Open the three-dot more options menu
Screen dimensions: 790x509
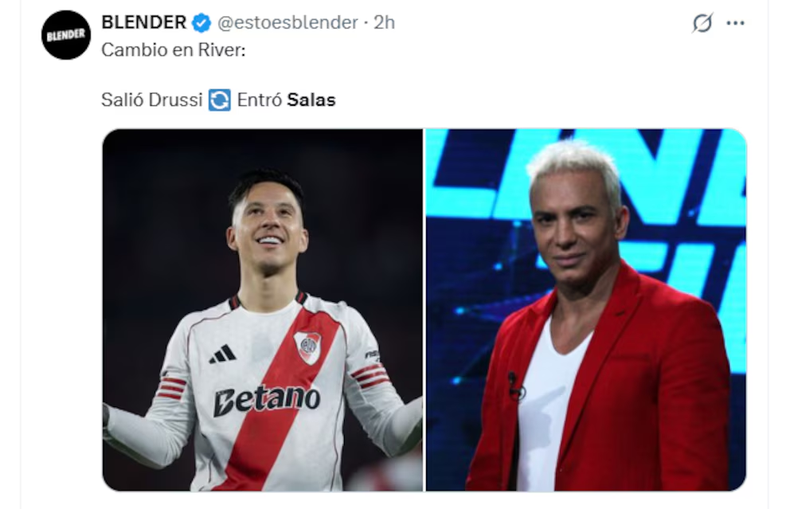(x=735, y=23)
